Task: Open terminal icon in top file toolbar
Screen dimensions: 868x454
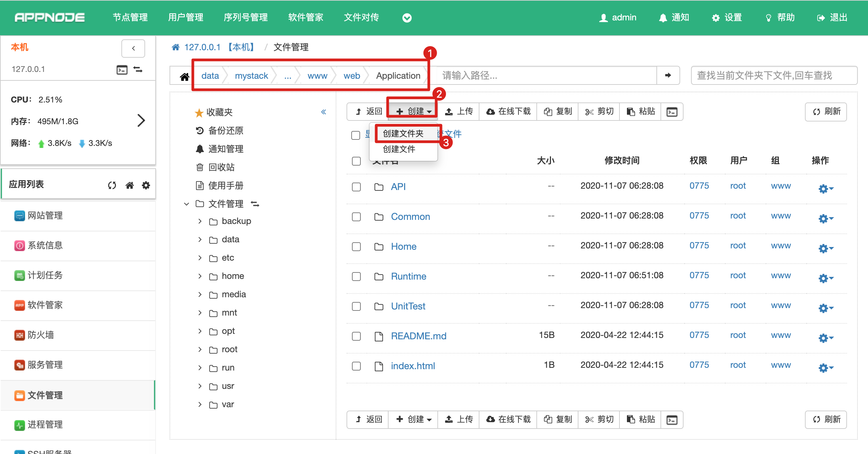Action: pos(672,112)
